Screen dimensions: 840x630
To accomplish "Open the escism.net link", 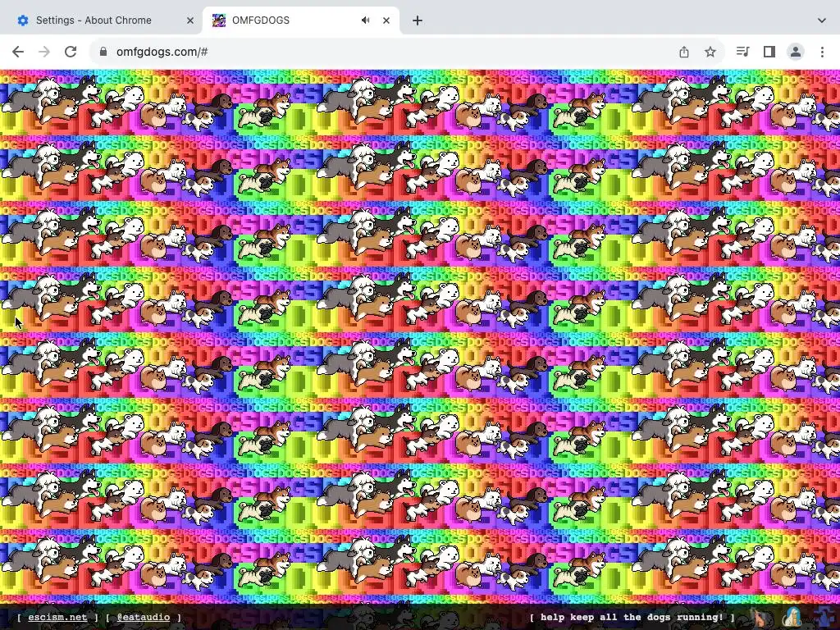I will [x=57, y=617].
